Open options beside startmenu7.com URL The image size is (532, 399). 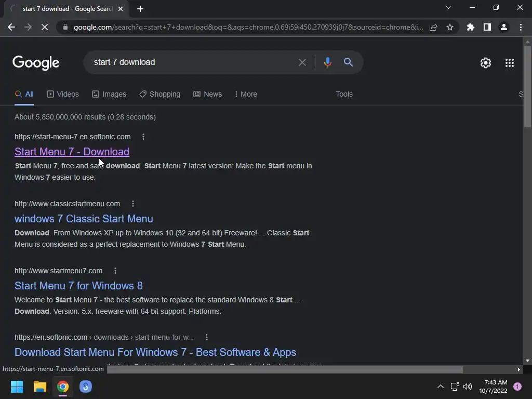115,271
